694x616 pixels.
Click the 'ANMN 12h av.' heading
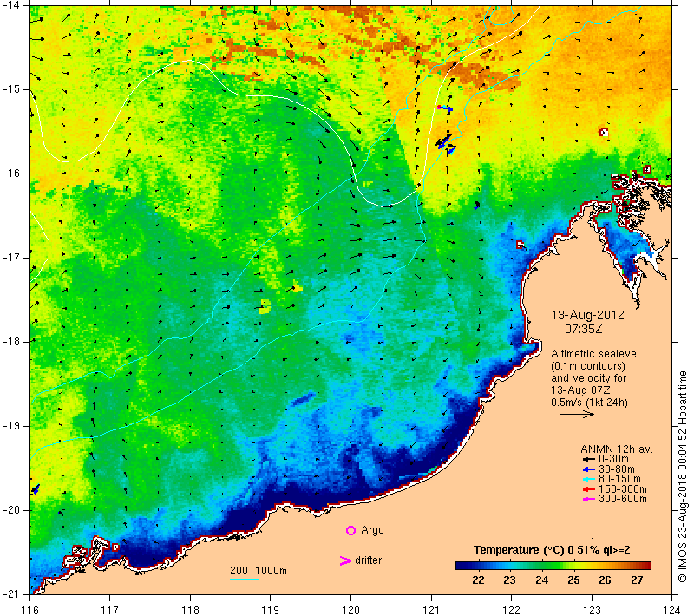[617, 449]
